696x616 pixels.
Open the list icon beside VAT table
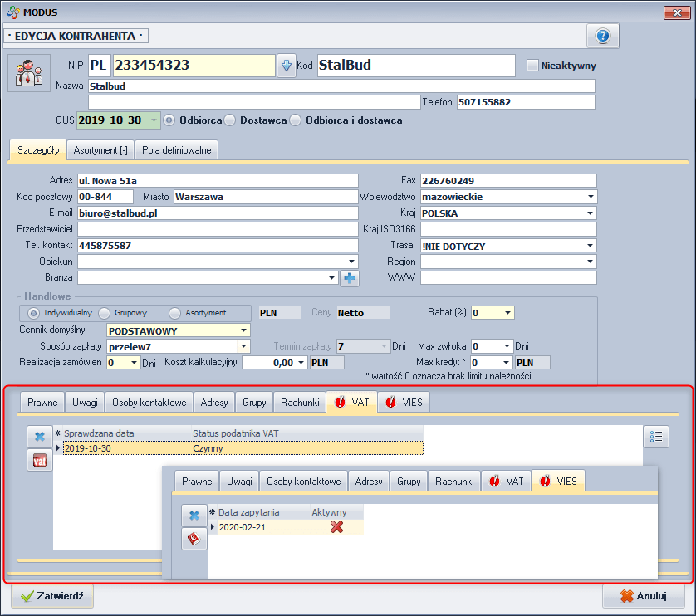(656, 437)
